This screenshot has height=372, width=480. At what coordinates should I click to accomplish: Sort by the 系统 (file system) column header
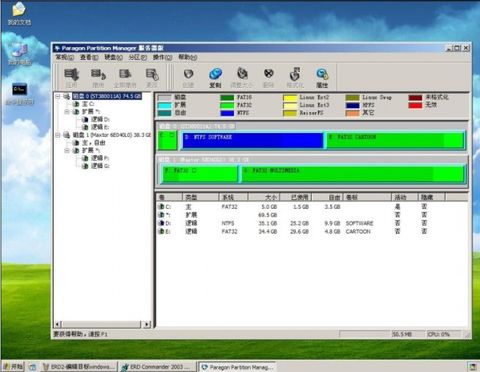point(233,197)
